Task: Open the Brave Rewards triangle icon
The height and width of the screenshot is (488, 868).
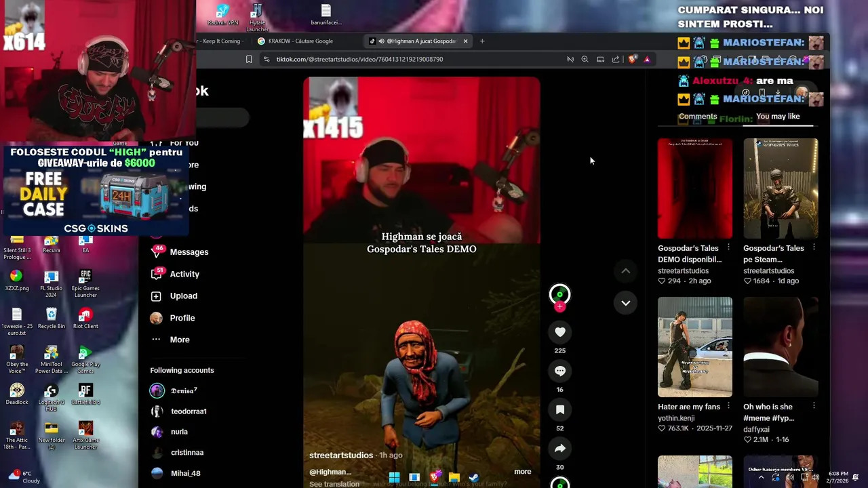Action: (x=647, y=60)
